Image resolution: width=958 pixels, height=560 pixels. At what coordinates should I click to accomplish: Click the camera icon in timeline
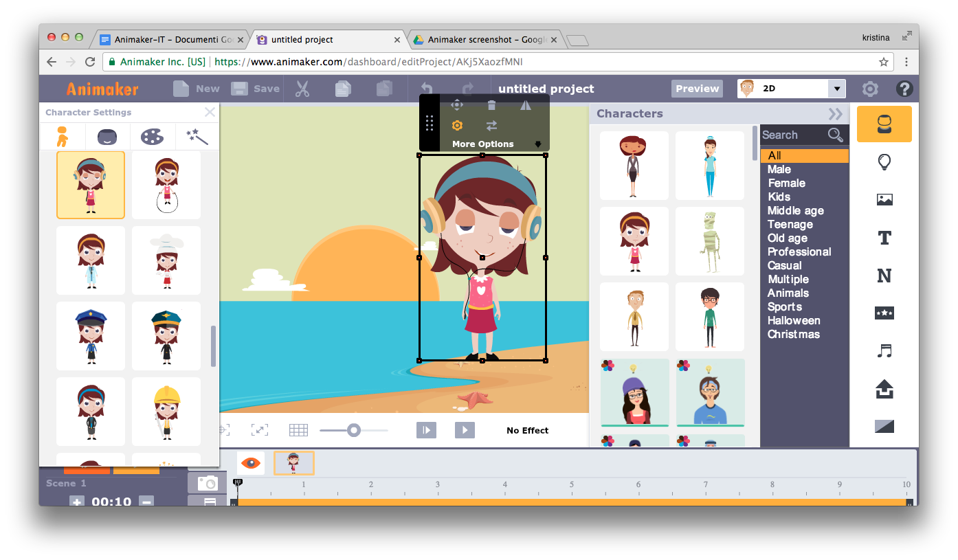coord(207,483)
